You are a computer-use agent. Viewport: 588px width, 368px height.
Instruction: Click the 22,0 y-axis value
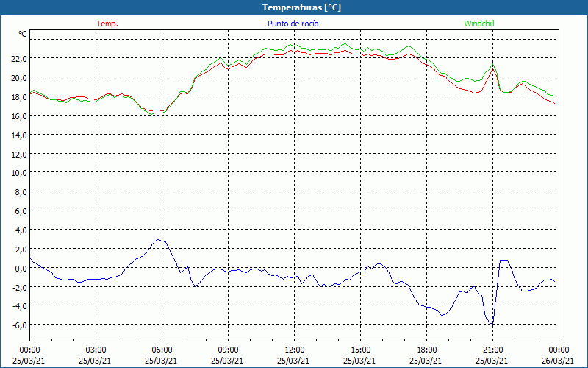19,58
